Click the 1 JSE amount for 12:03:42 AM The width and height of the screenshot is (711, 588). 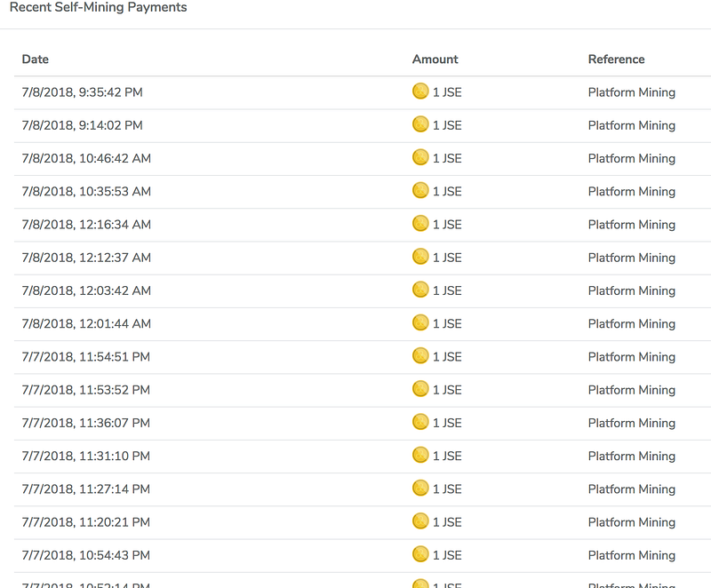pyautogui.click(x=447, y=290)
